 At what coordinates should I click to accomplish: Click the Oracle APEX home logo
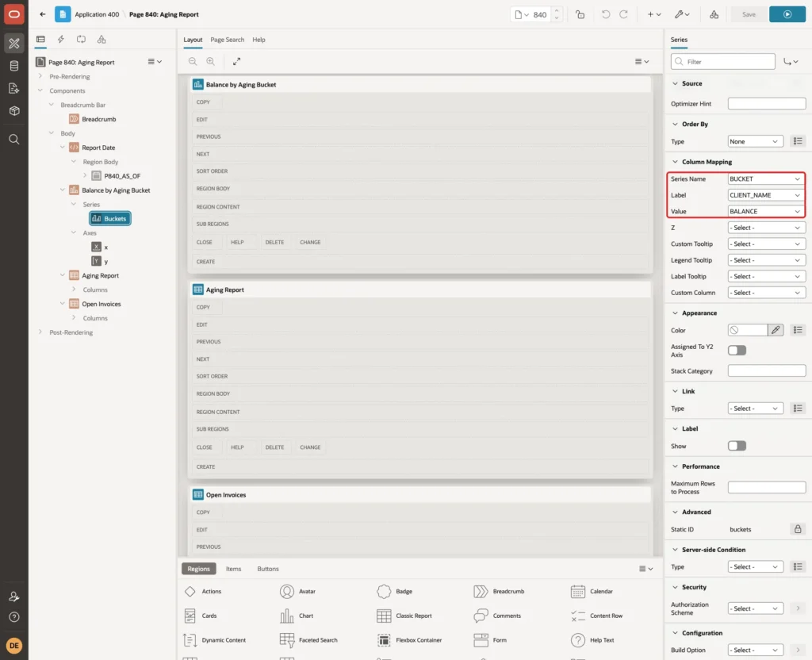14,14
